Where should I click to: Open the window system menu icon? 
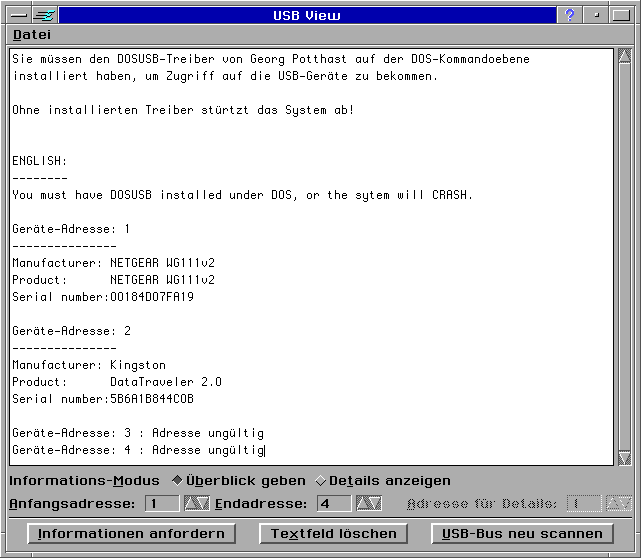click(x=16, y=15)
